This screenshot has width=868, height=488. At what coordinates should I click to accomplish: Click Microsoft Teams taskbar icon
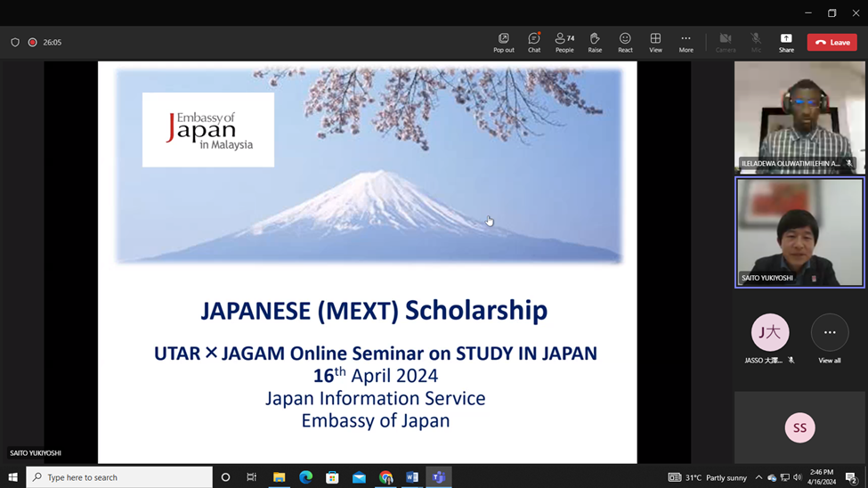(439, 477)
